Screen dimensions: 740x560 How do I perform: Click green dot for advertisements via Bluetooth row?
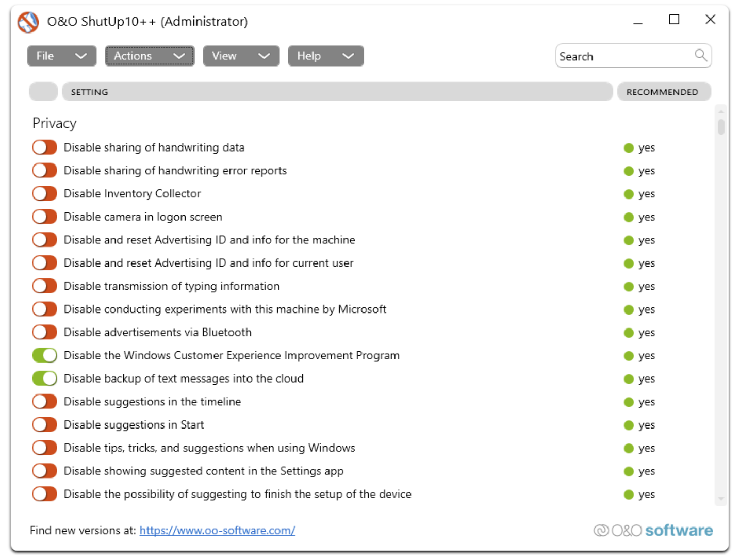[629, 333]
